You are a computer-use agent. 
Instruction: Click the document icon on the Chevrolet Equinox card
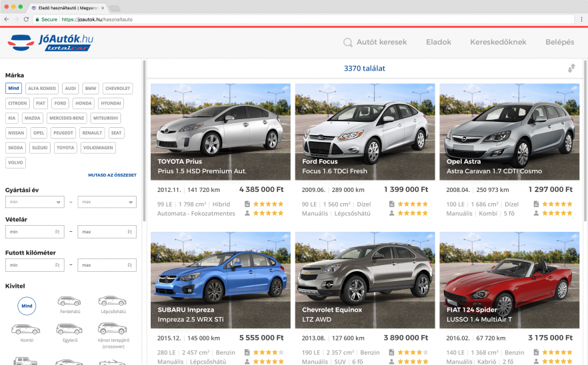[391, 352]
